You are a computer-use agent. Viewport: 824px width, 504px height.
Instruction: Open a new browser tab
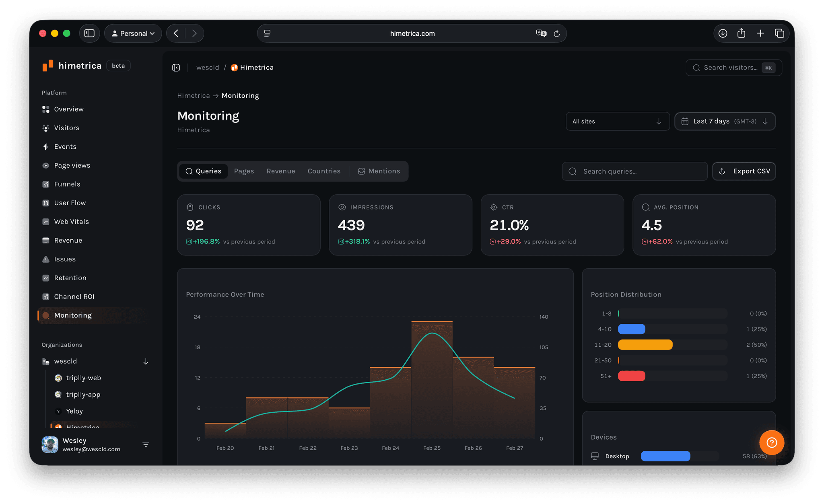click(x=760, y=33)
